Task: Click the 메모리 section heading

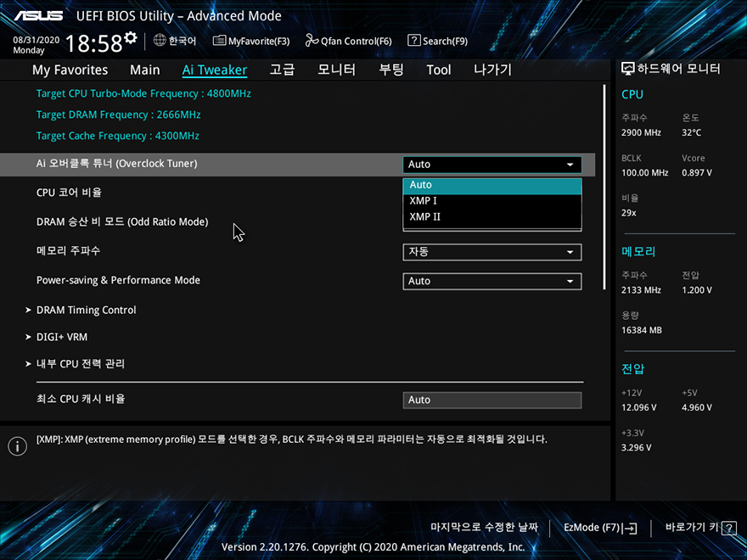Action: pyautogui.click(x=638, y=251)
